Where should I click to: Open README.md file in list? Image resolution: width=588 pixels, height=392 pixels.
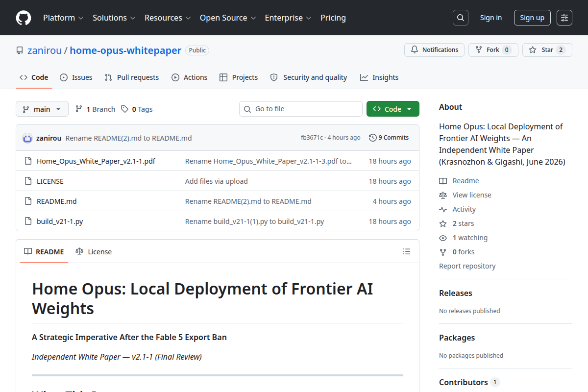[57, 201]
